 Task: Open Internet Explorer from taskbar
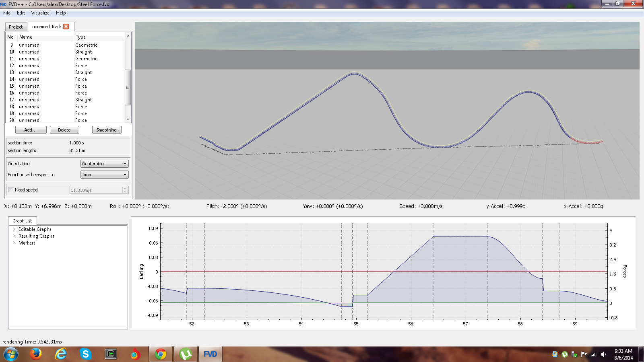pyautogui.click(x=61, y=354)
